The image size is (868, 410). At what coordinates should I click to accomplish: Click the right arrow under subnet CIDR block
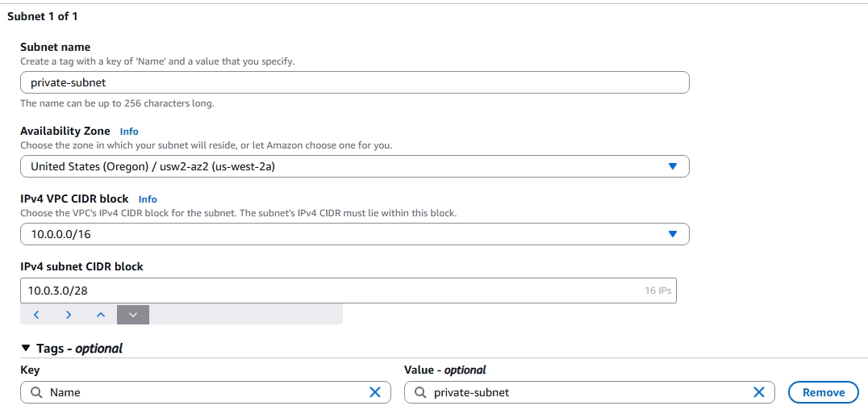pos(69,315)
